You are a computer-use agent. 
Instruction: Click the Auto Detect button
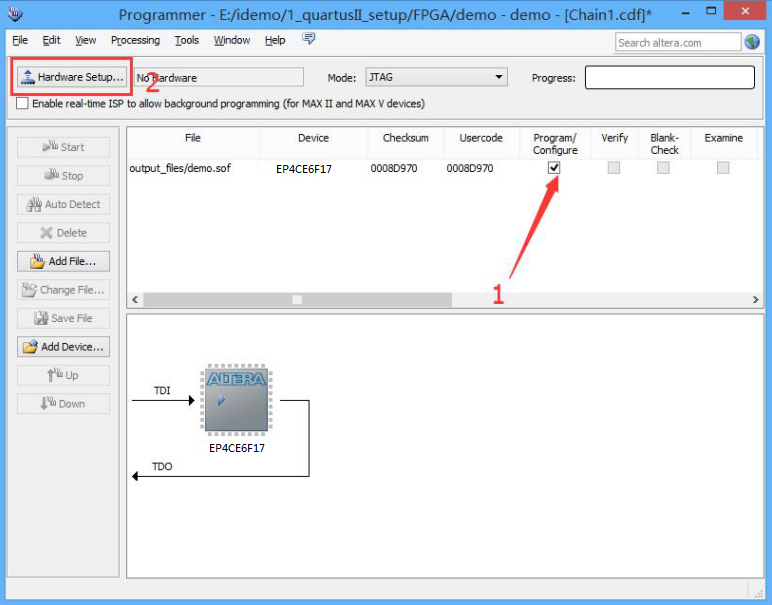tap(63, 204)
